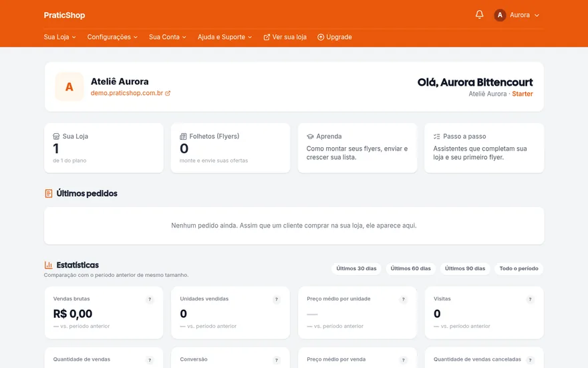This screenshot has height=368, width=588.
Task: Expand the Aurora account dropdown chevron
Action: (537, 15)
